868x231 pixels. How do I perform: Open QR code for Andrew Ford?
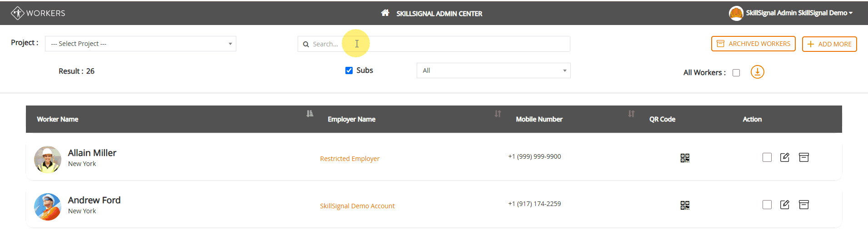pyautogui.click(x=685, y=205)
